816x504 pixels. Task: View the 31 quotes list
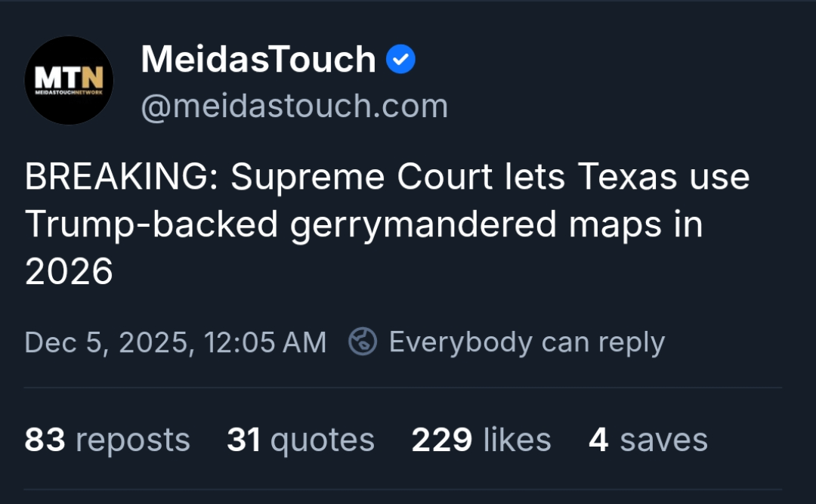click(x=301, y=440)
